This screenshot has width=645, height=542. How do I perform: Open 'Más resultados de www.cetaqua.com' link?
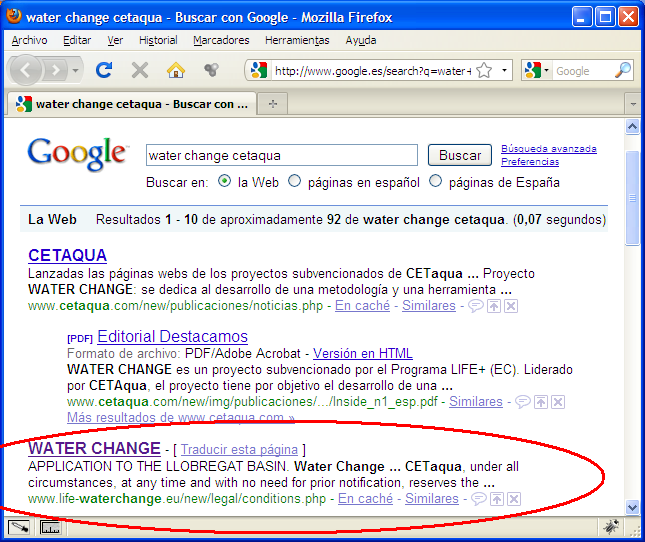tap(181, 417)
